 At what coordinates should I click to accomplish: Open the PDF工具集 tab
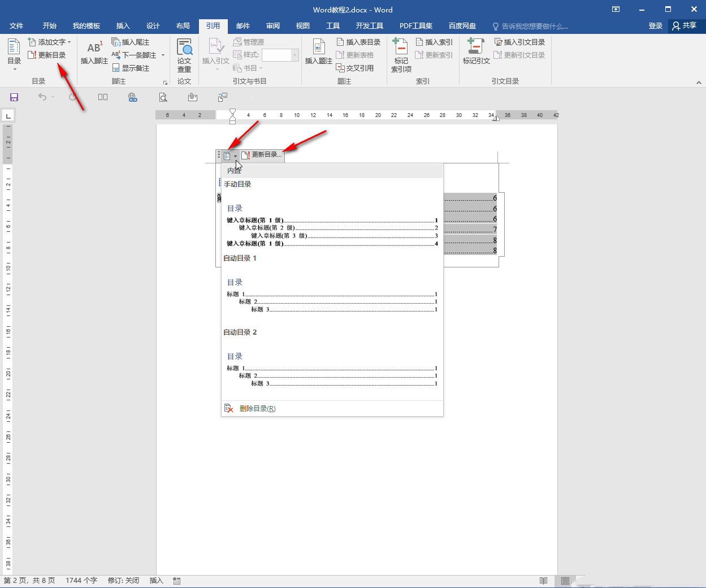point(416,26)
